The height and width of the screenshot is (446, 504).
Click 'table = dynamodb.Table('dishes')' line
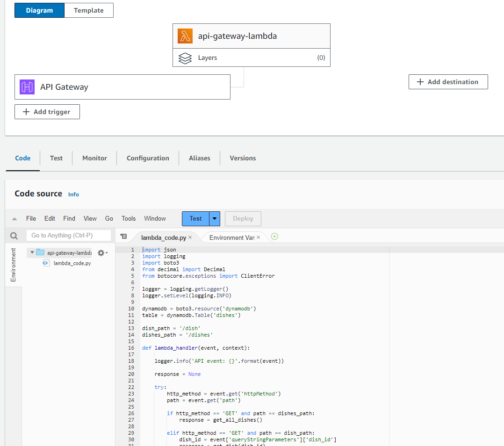pyautogui.click(x=191, y=315)
